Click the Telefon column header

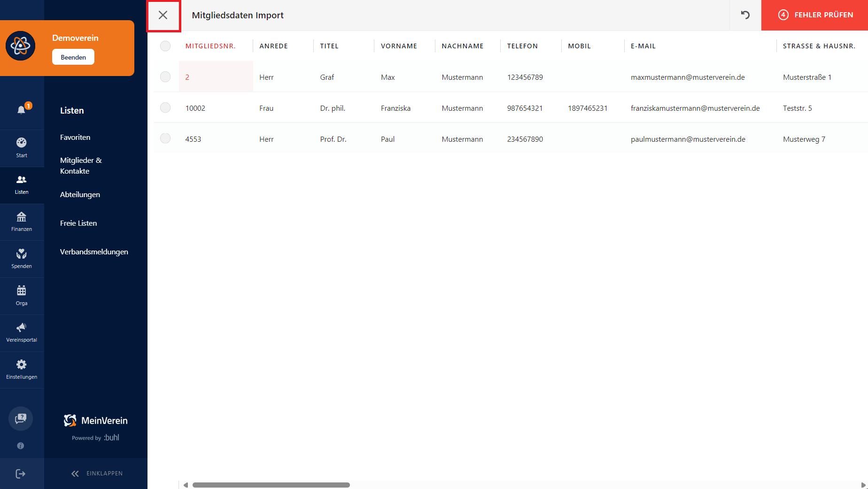tap(522, 46)
